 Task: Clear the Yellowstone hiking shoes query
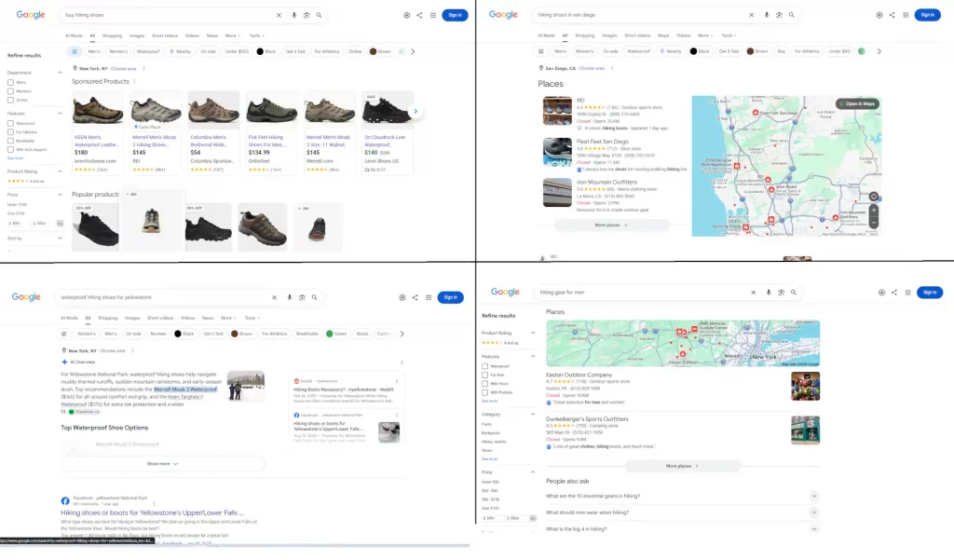[275, 297]
